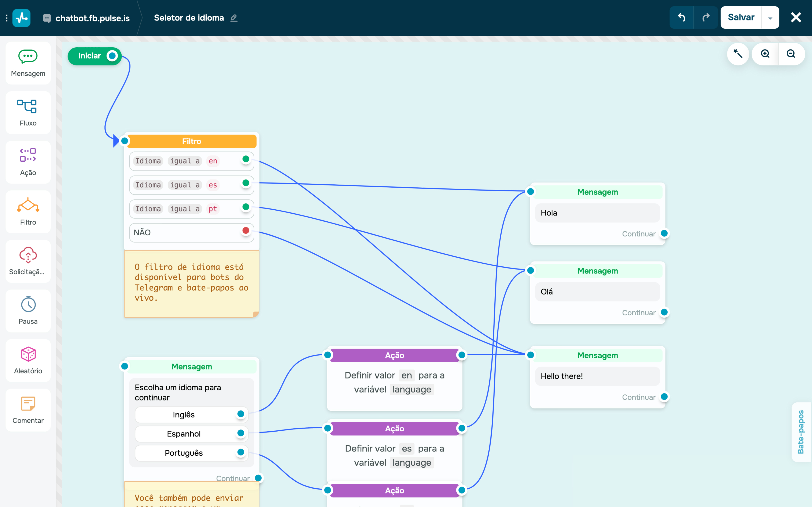Edit the flow name with pencil icon
The width and height of the screenshot is (812, 507).
[234, 18]
